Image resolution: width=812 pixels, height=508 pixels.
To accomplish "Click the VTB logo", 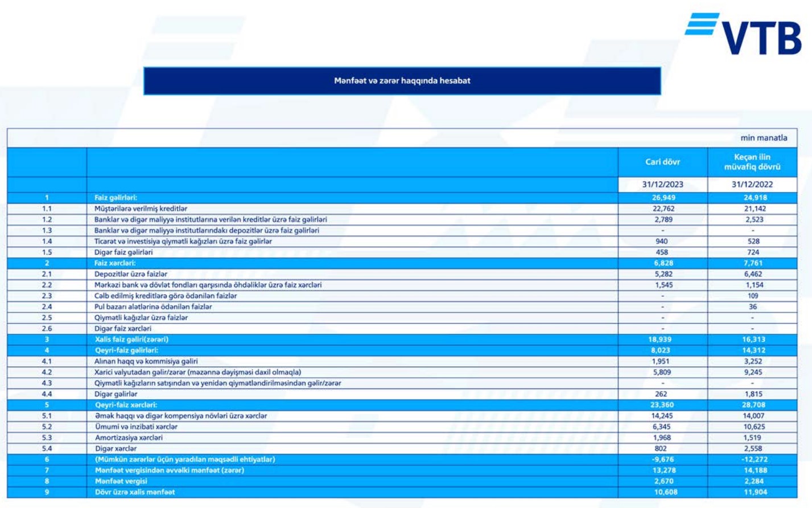I will (743, 34).
